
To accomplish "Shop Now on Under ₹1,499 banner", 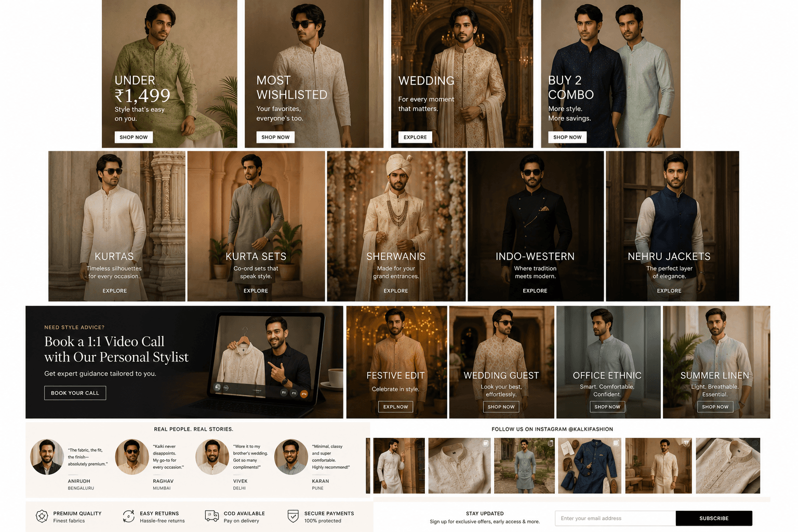I will click(x=134, y=137).
